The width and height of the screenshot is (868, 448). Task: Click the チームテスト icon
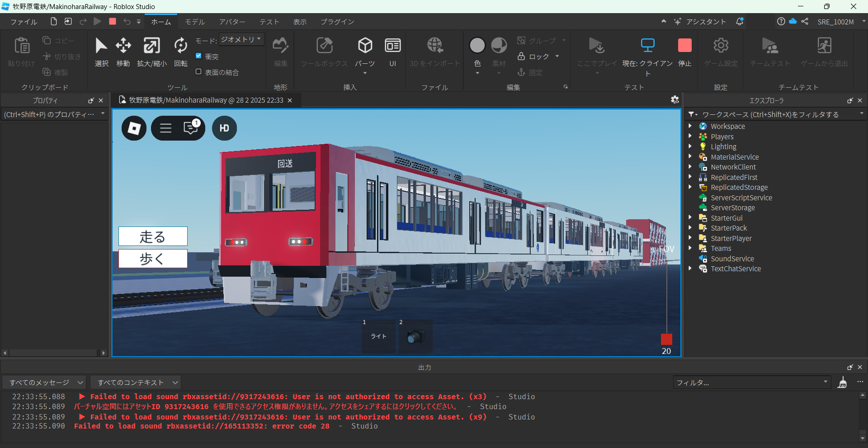click(x=769, y=46)
